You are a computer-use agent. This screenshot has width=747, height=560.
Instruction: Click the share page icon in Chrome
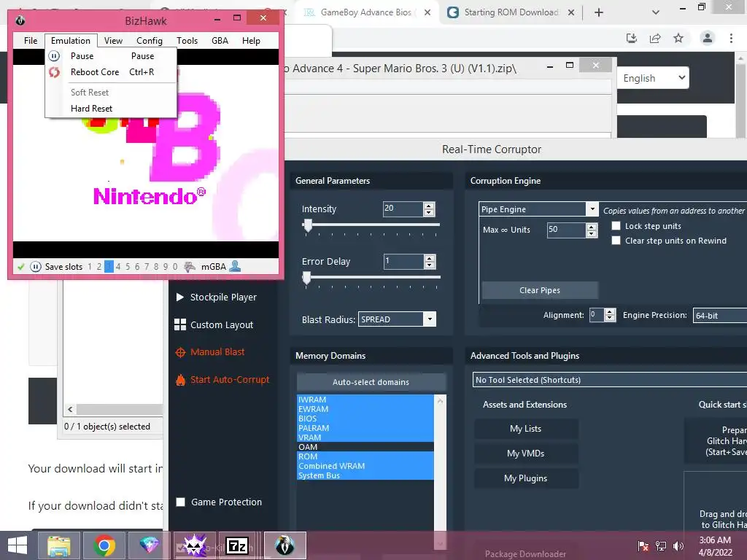point(656,38)
